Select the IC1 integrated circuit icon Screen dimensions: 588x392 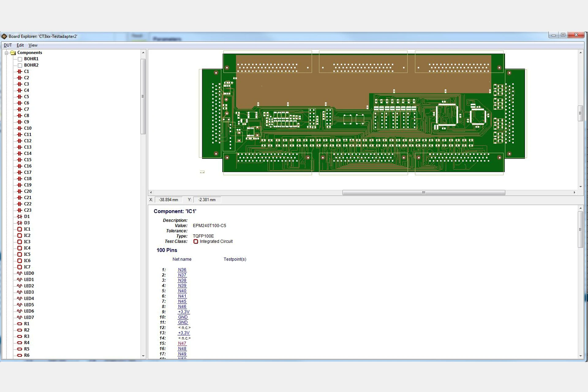pos(20,229)
